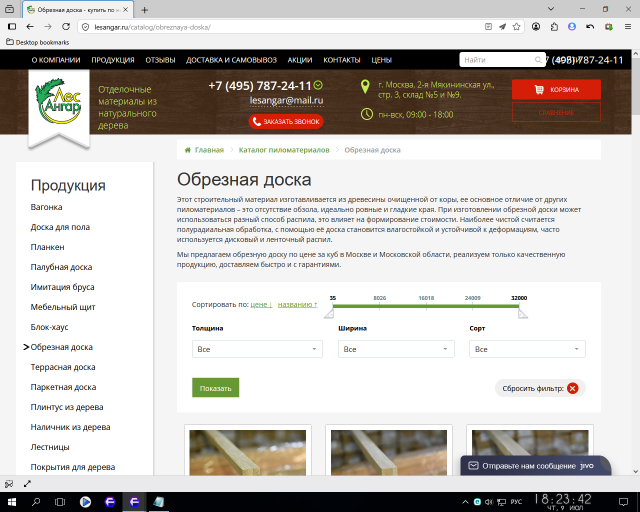Expand phone list arrow next to +7 (495) 787-24-11
Image resolution: width=640 pixels, height=512 pixels.
[x=318, y=85]
